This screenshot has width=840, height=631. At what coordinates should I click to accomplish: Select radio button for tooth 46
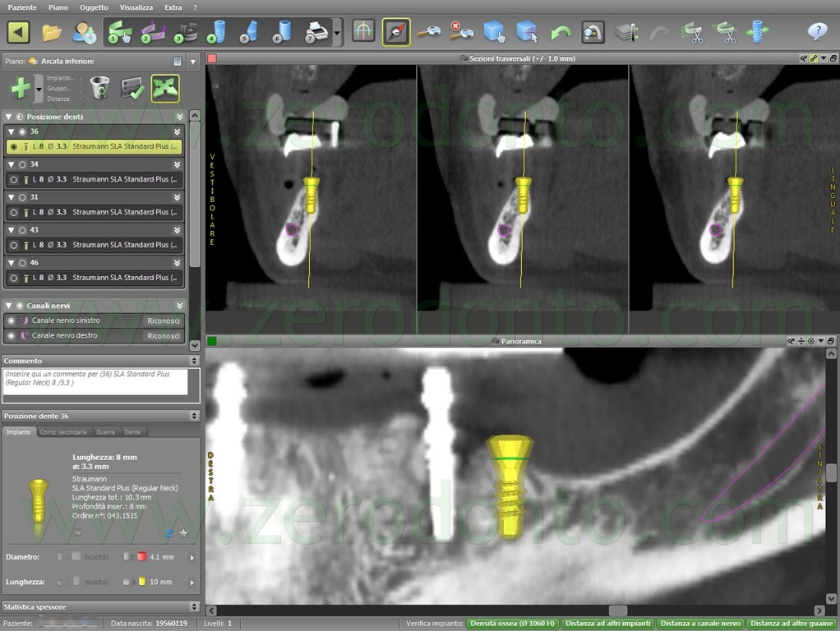click(x=22, y=263)
